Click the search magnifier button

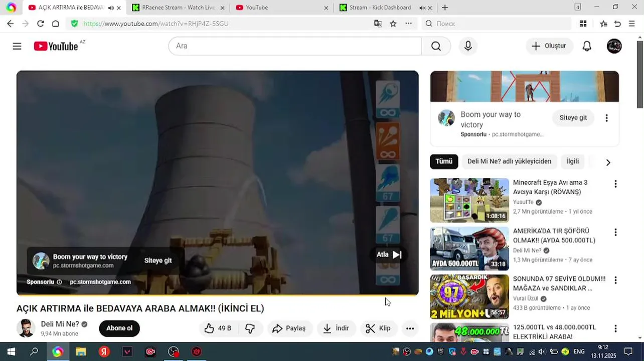[x=436, y=46]
